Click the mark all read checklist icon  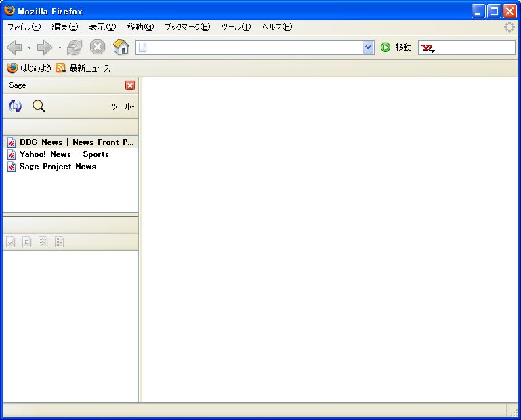[43, 242]
